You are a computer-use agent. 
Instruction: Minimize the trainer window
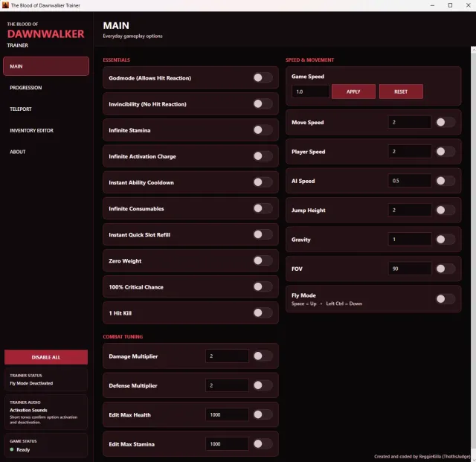tap(432, 5)
